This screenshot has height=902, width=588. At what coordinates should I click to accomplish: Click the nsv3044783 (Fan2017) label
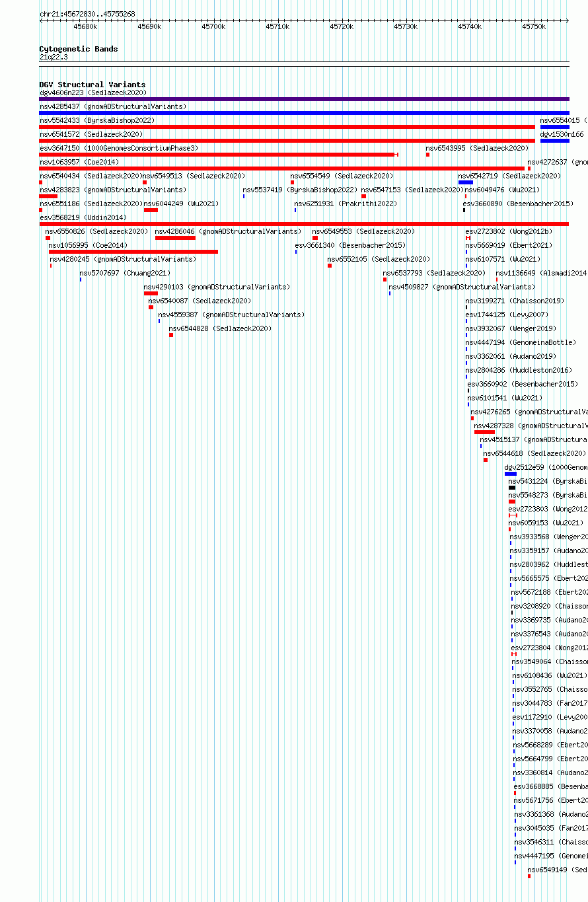tap(550, 704)
